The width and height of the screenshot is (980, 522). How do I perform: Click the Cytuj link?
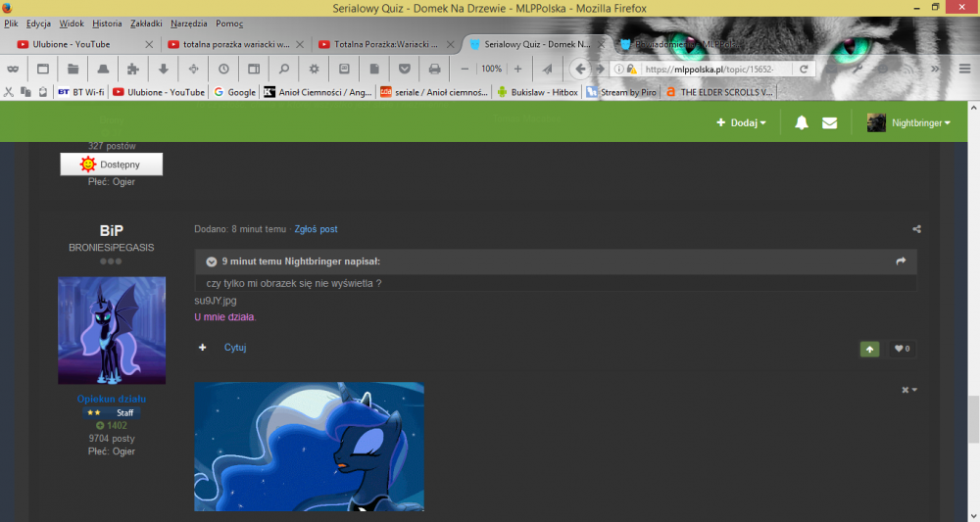click(x=235, y=348)
